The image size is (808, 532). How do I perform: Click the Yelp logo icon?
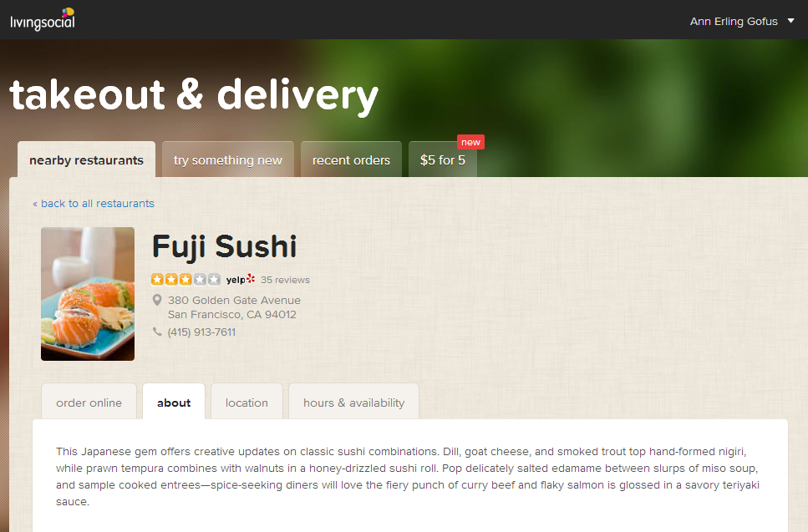click(x=240, y=279)
